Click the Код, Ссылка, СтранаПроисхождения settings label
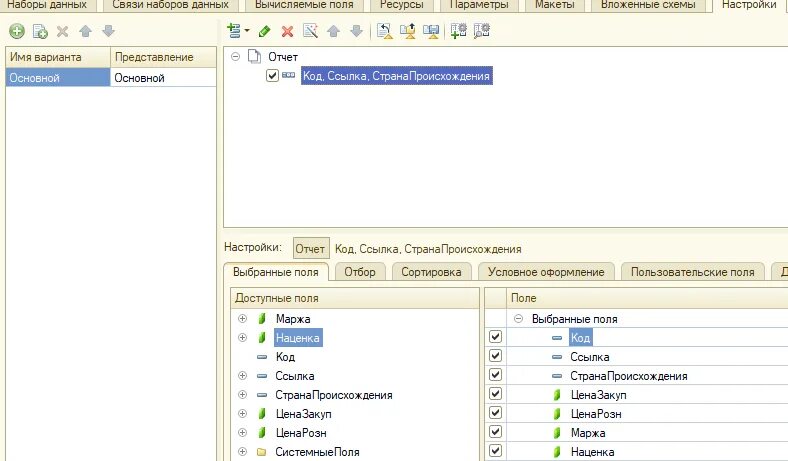This screenshot has height=461, width=788. 428,249
